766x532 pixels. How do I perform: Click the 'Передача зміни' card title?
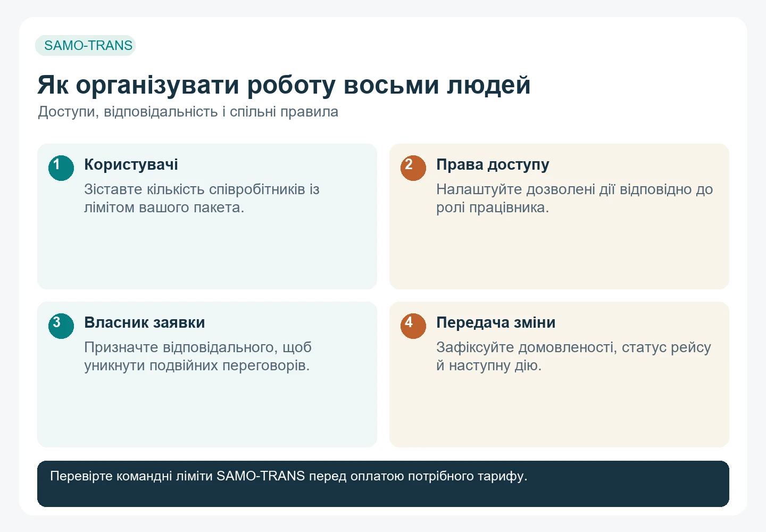click(x=496, y=322)
